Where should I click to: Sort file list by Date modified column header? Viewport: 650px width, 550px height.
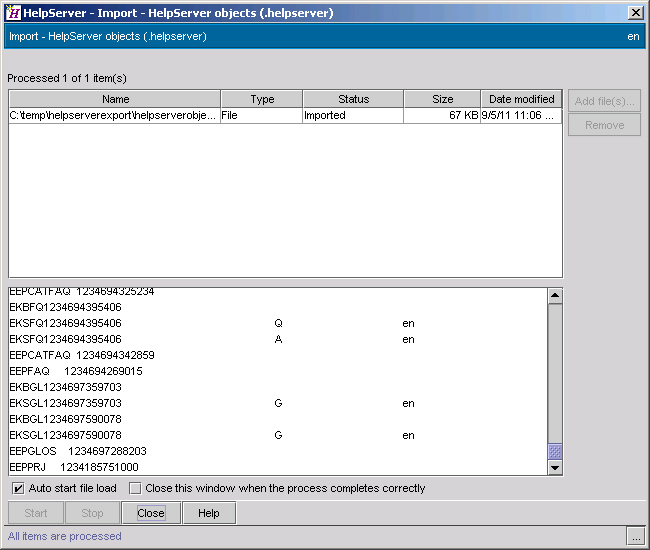521,99
